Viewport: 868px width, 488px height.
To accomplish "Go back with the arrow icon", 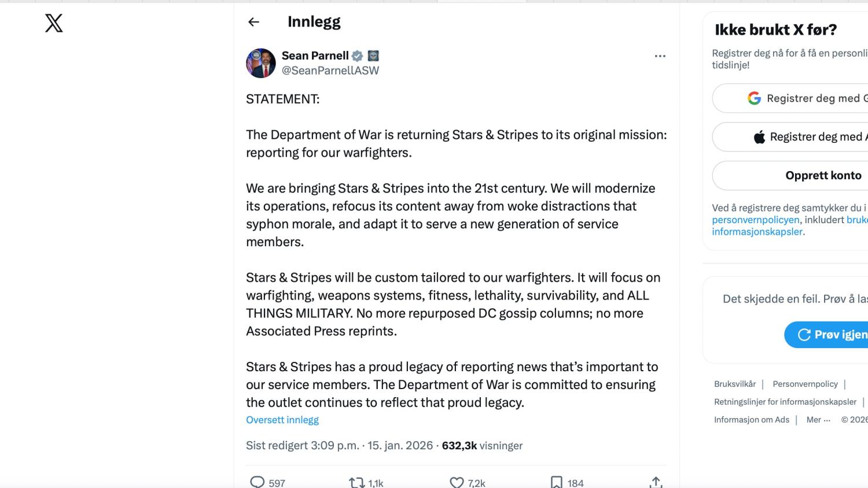I will point(253,22).
